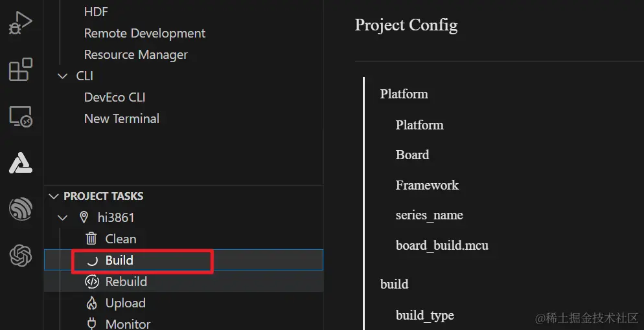Click the Clean trash can icon
This screenshot has width=644, height=330.
[x=92, y=239]
